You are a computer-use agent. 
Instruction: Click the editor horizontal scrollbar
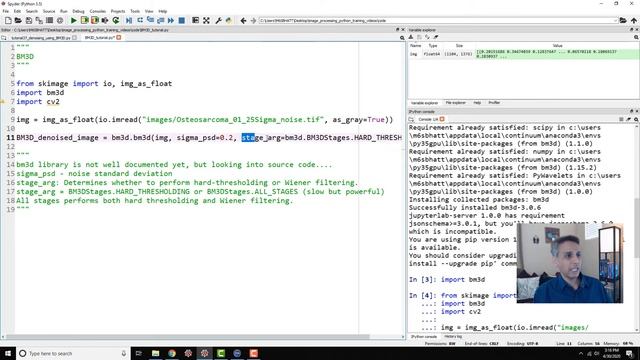click(x=188, y=337)
